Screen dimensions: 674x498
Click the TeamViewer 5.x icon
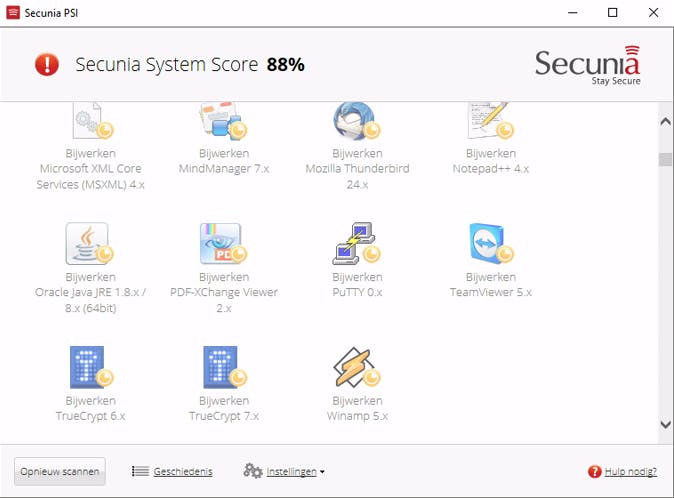pyautogui.click(x=491, y=243)
